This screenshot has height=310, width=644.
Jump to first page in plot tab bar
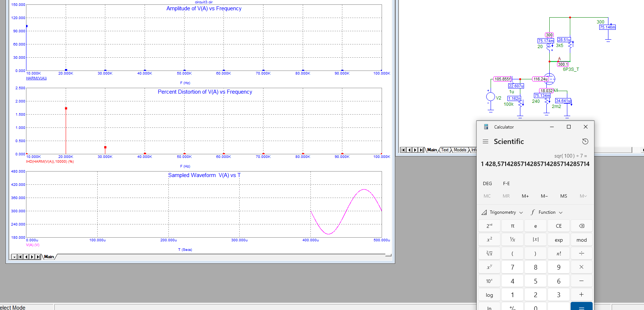coord(20,257)
